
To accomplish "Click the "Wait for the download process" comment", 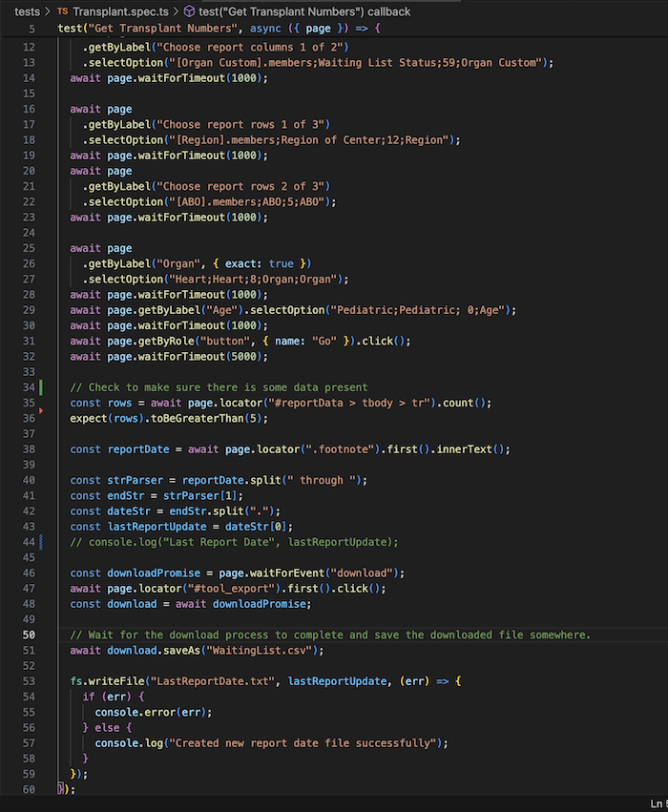I will coord(330,635).
